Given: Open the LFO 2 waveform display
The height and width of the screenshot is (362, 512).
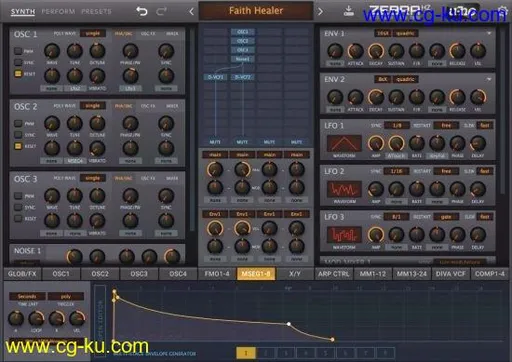Looking at the screenshot, I should [344, 189].
